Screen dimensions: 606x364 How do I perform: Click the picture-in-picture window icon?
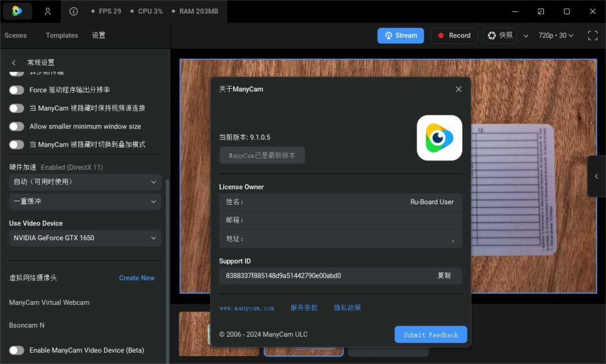541,11
